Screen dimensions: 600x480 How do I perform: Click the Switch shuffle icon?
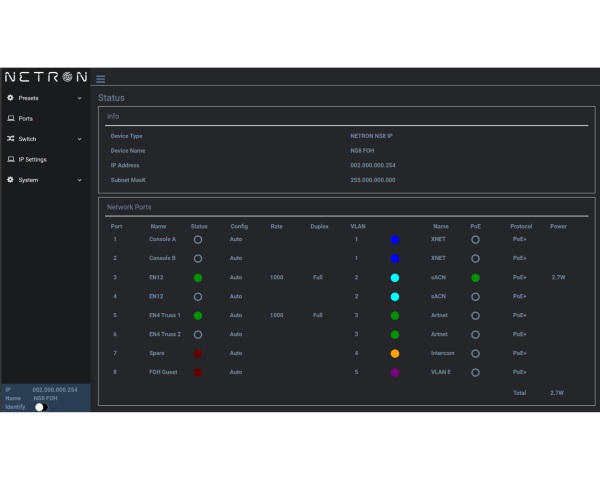pyautogui.click(x=11, y=139)
